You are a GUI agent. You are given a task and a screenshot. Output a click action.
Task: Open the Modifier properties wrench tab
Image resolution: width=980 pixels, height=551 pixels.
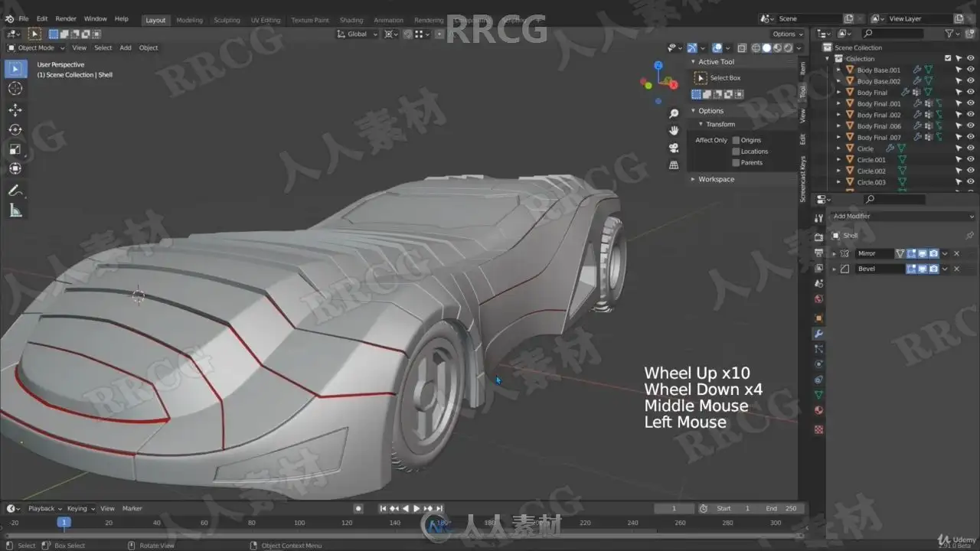tap(818, 334)
